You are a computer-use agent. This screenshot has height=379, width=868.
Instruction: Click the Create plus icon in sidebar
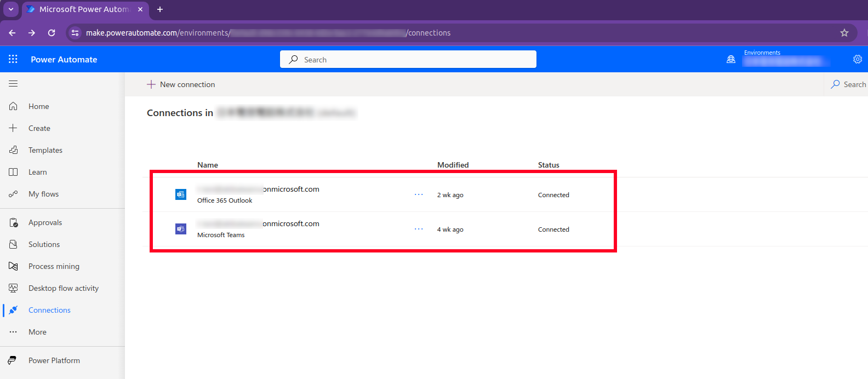(13, 128)
